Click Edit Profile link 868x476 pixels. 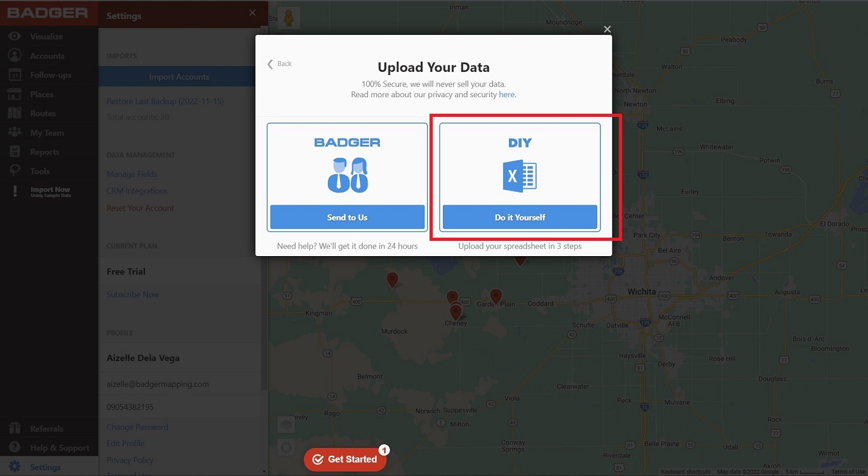(x=125, y=443)
